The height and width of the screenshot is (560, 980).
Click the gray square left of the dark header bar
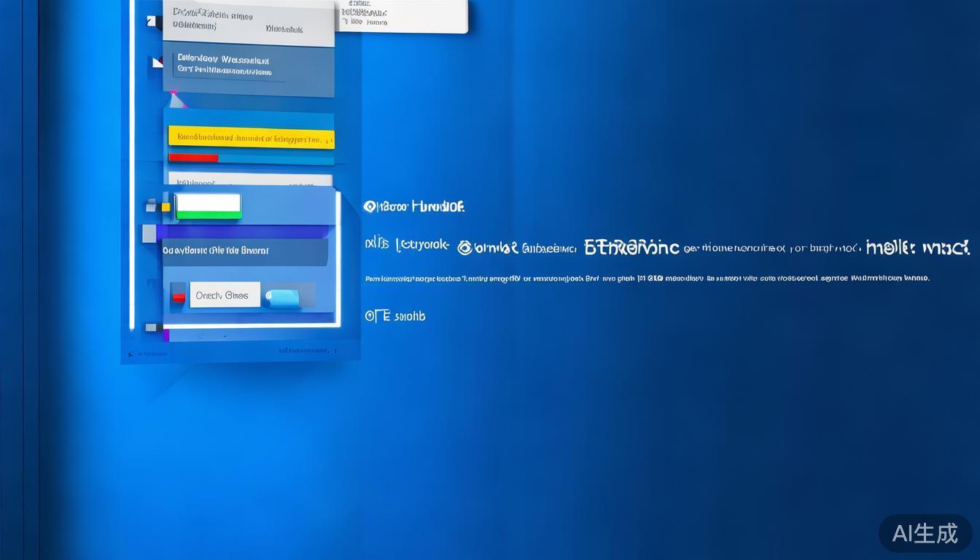(x=149, y=234)
